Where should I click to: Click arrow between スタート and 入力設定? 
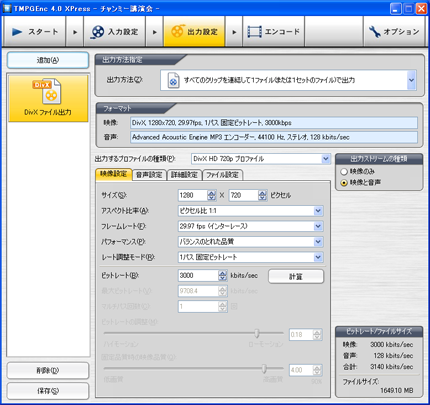pos(75,32)
